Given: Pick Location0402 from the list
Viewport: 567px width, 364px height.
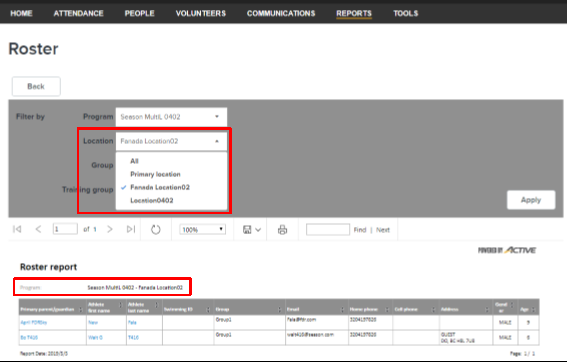Looking at the screenshot, I should tap(152, 200).
